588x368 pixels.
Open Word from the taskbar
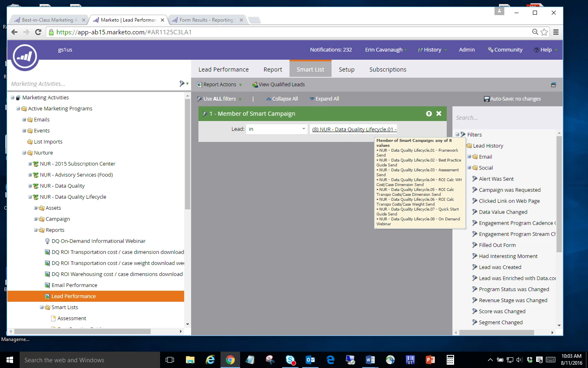[370, 360]
